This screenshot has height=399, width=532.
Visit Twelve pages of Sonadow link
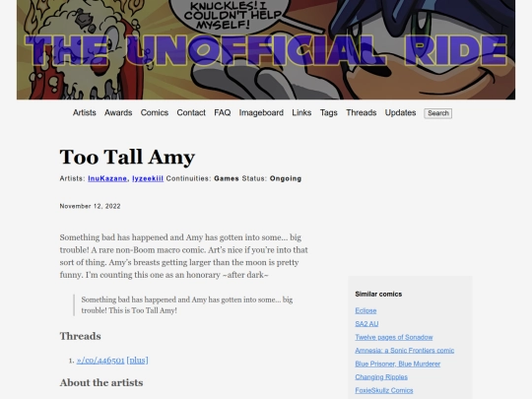[394, 337]
